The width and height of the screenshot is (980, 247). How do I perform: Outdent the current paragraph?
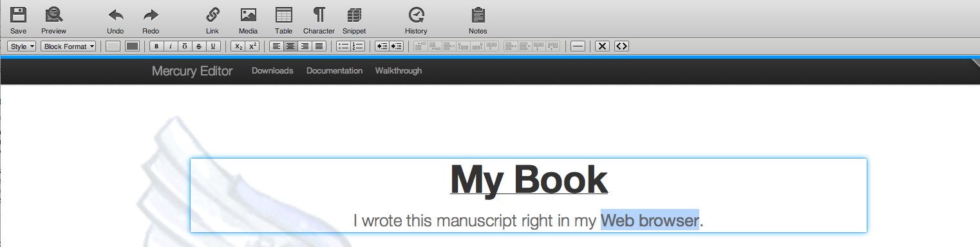point(382,46)
